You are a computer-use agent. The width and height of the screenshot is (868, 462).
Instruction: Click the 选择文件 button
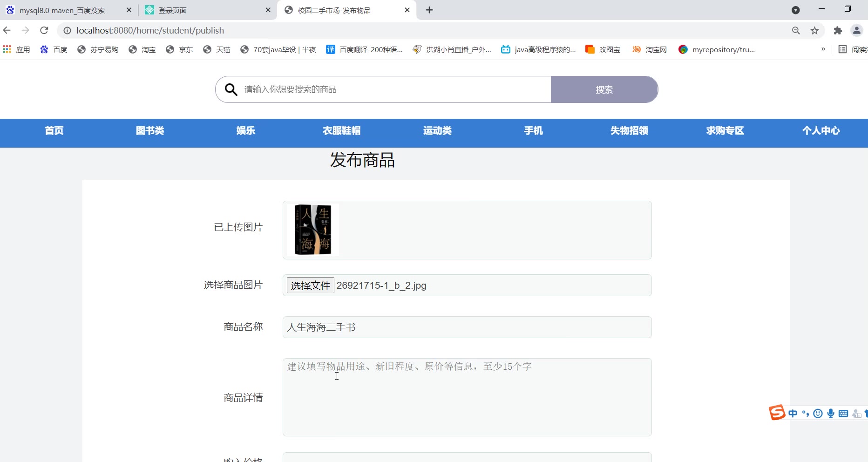coord(310,285)
